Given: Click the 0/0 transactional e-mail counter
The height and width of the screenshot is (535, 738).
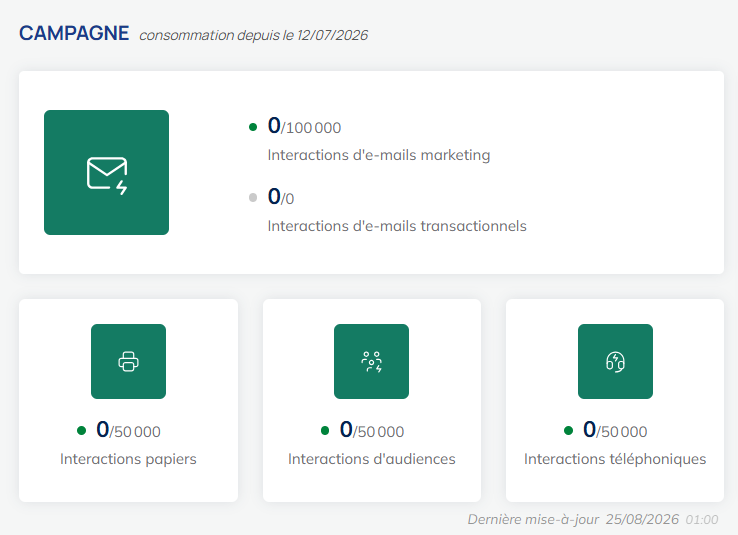Looking at the screenshot, I should pos(281,197).
